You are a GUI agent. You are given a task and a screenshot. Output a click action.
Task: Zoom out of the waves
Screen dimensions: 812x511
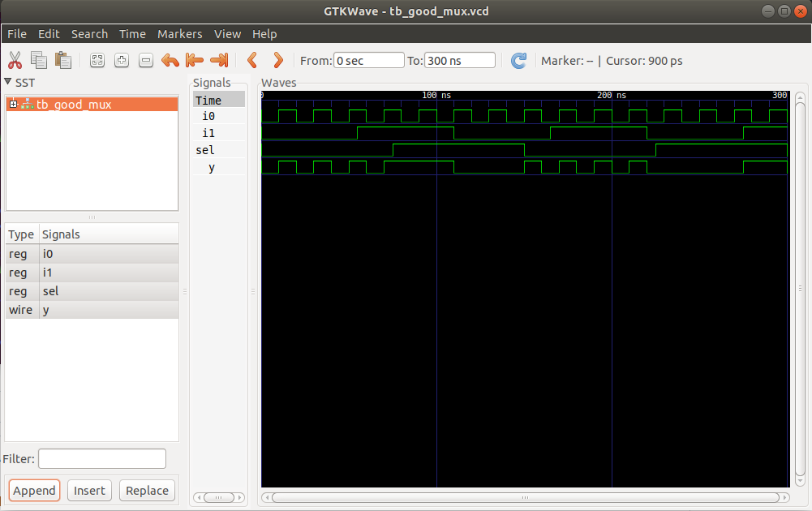point(146,60)
